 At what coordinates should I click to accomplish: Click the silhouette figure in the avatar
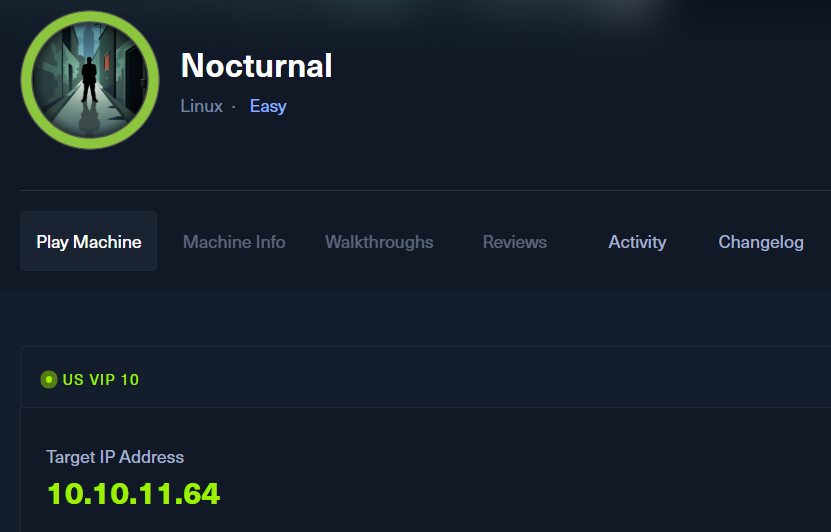pyautogui.click(x=89, y=79)
